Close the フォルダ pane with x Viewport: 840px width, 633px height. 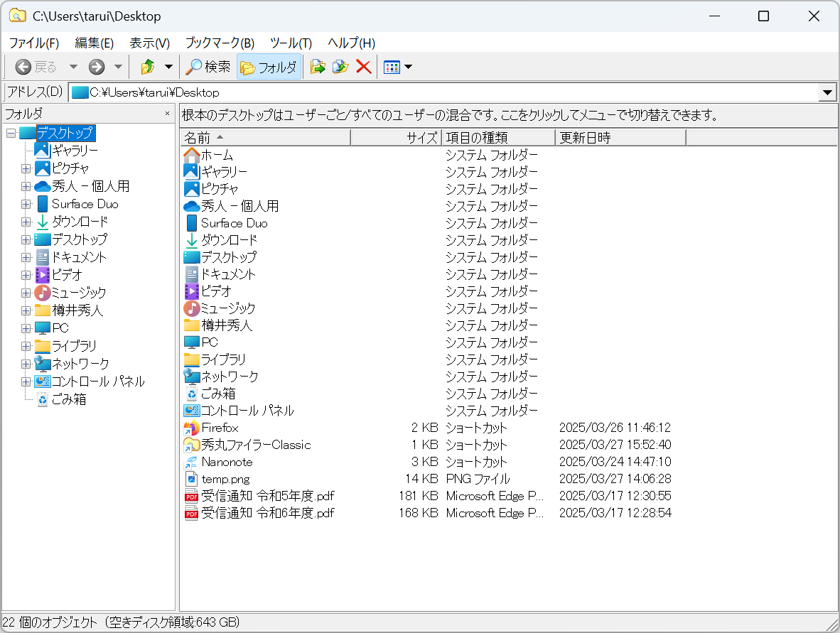tap(167, 114)
